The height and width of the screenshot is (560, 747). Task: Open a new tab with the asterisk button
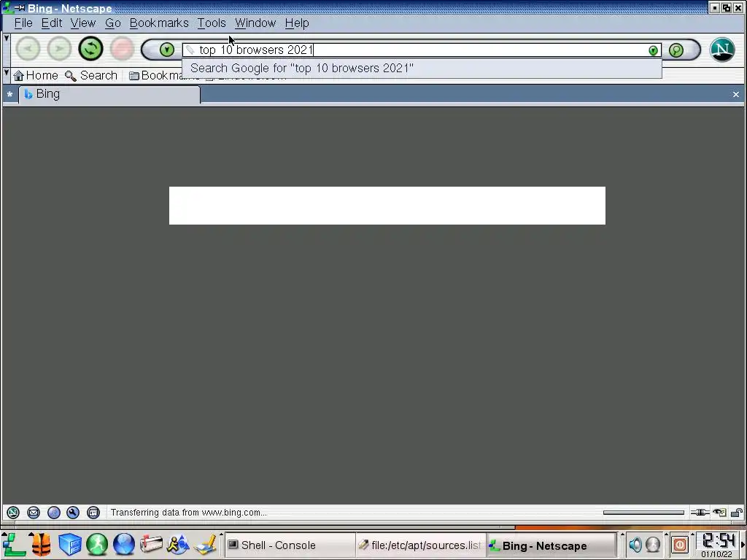(9, 94)
